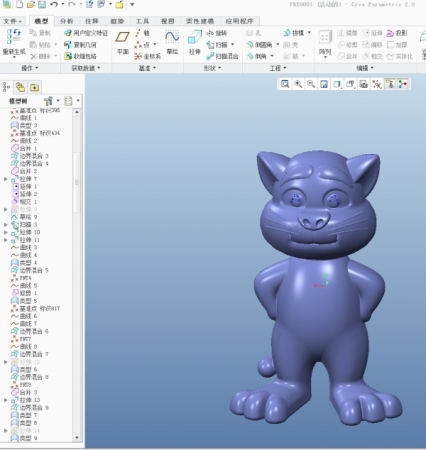Image resolution: width=426 pixels, height=450 pixels.
Task: Select the 投影 (Project) tool
Action: [397, 33]
